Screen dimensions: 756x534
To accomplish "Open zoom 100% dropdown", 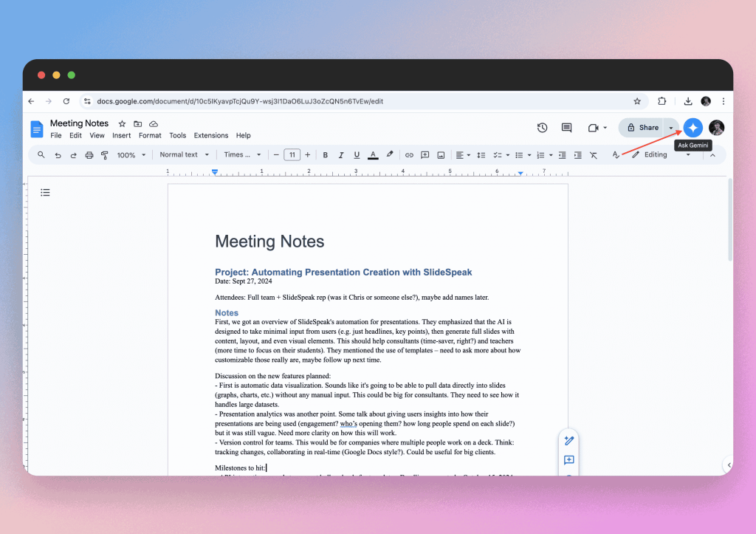I will click(131, 155).
